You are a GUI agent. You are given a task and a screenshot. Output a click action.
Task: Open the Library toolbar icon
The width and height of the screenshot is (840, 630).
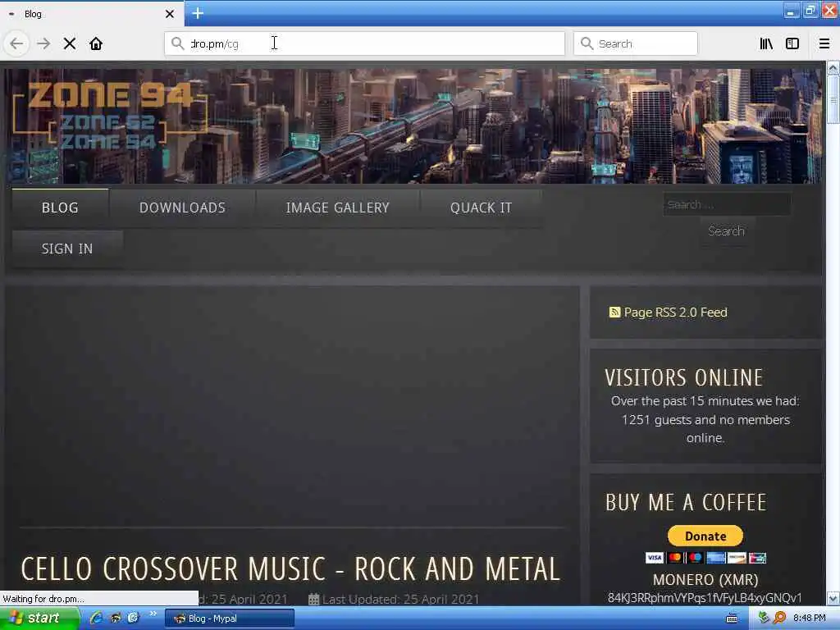[x=766, y=43]
